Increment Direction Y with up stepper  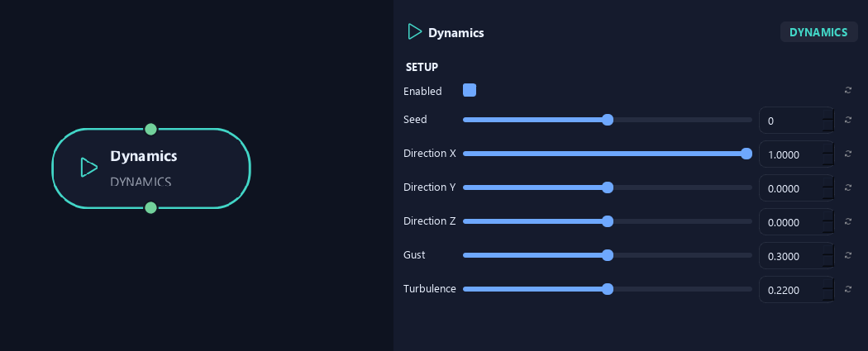(828, 182)
